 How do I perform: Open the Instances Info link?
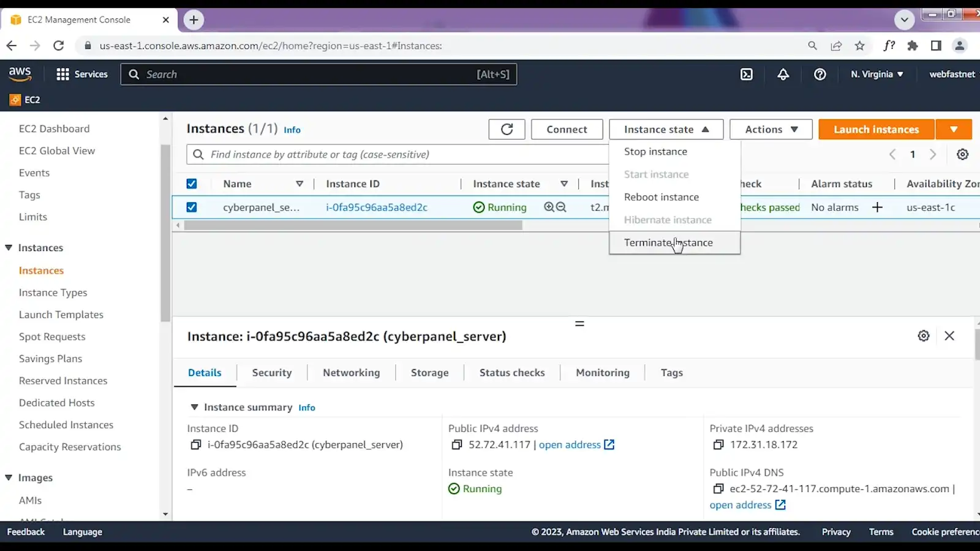(x=292, y=130)
